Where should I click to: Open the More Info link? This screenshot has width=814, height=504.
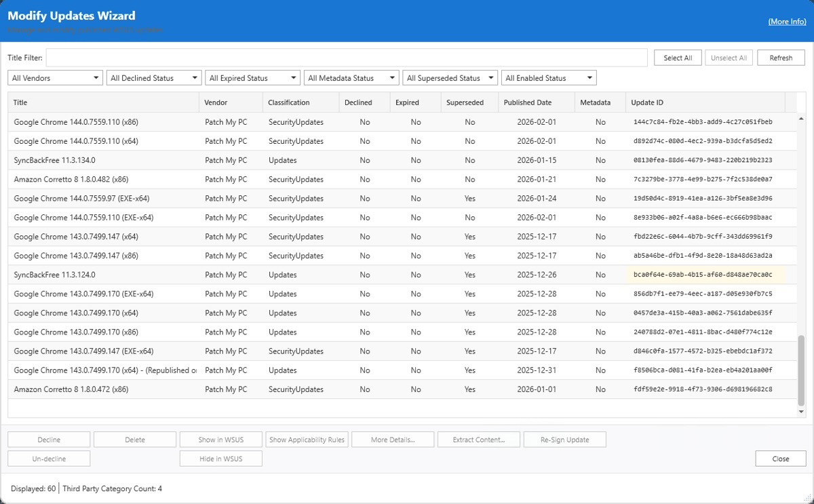click(x=787, y=22)
